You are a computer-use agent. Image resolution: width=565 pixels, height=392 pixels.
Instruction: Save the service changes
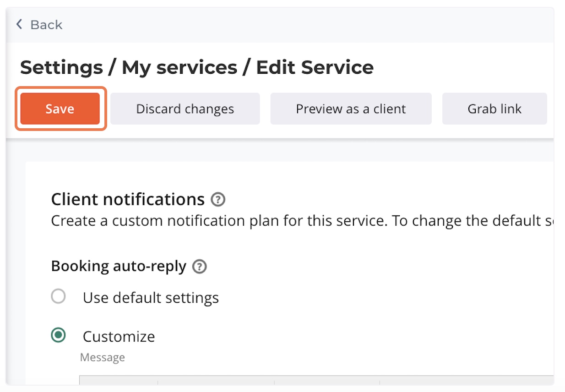60,109
